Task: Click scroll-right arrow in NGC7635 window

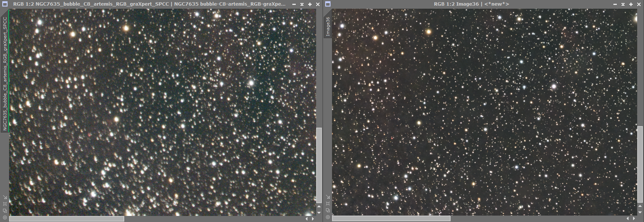Action: pos(313,219)
